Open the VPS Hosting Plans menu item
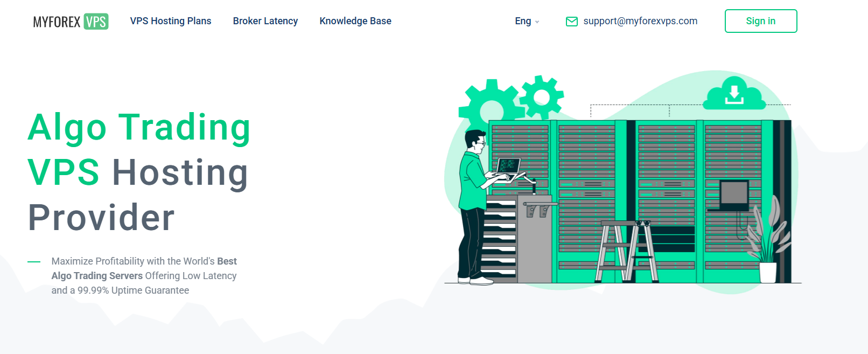868x354 pixels. [x=171, y=21]
